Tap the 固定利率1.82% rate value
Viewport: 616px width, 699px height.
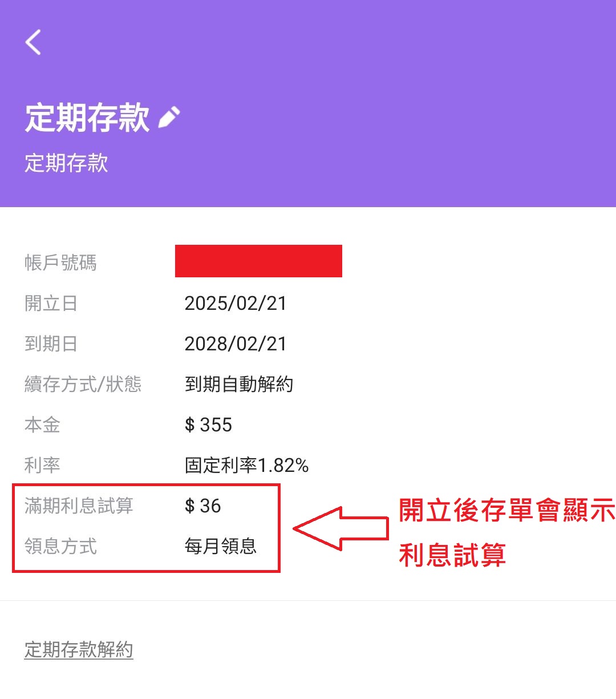click(x=246, y=465)
